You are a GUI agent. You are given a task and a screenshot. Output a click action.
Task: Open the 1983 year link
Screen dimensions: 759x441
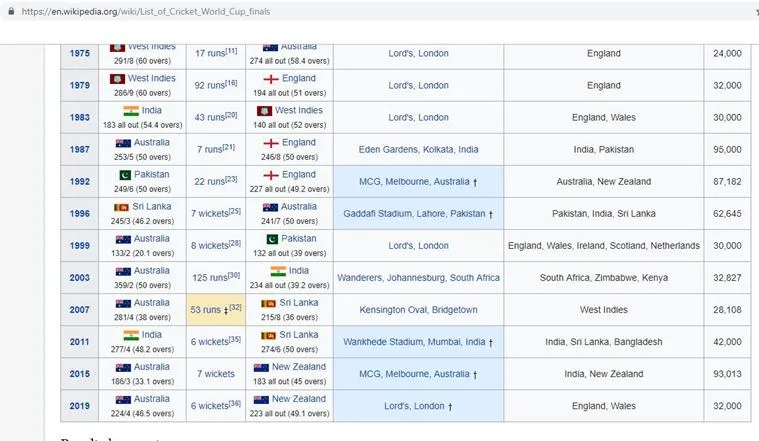pyautogui.click(x=79, y=117)
